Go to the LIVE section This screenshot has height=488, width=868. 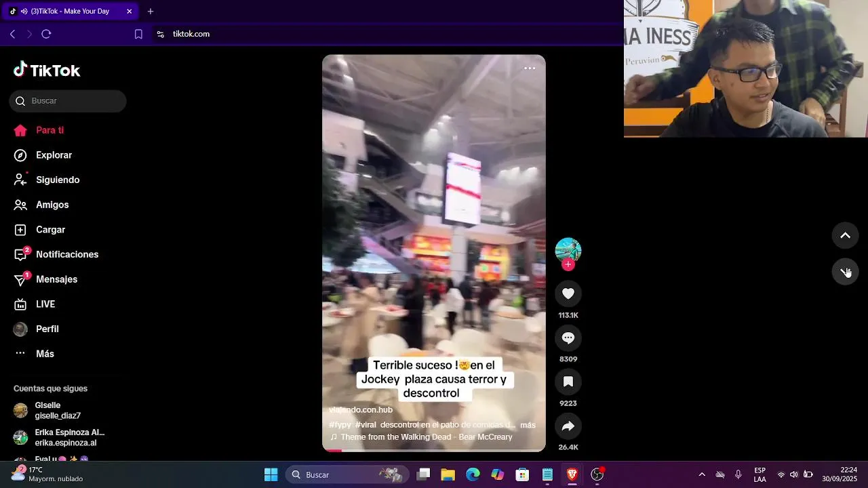(x=35, y=304)
